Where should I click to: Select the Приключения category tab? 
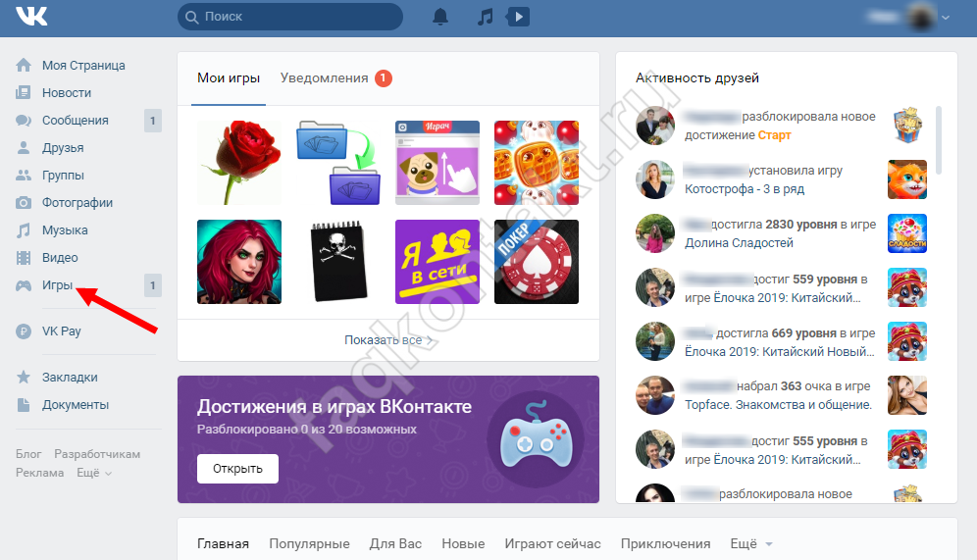665,543
